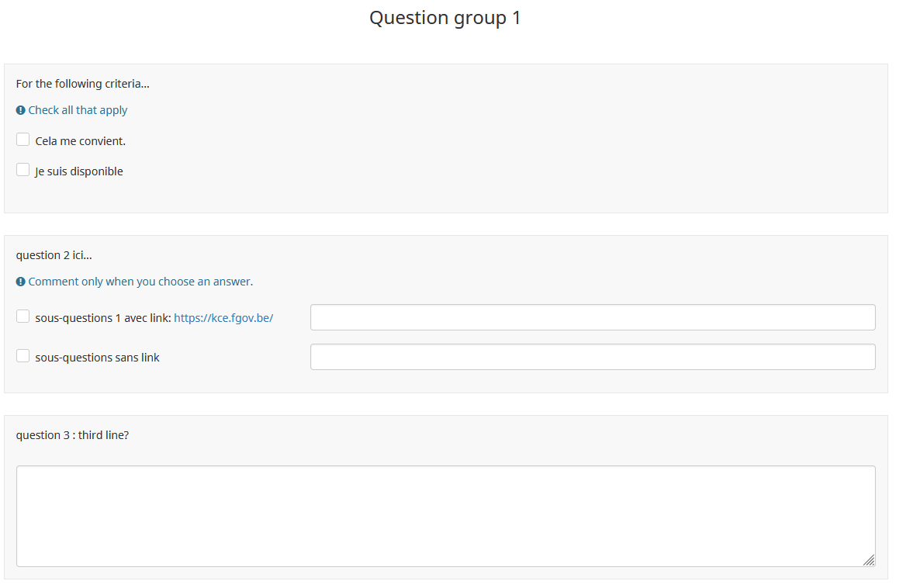
Task: Tick the checkbox beside 'Cela me convient.'
Action: pyautogui.click(x=23, y=140)
